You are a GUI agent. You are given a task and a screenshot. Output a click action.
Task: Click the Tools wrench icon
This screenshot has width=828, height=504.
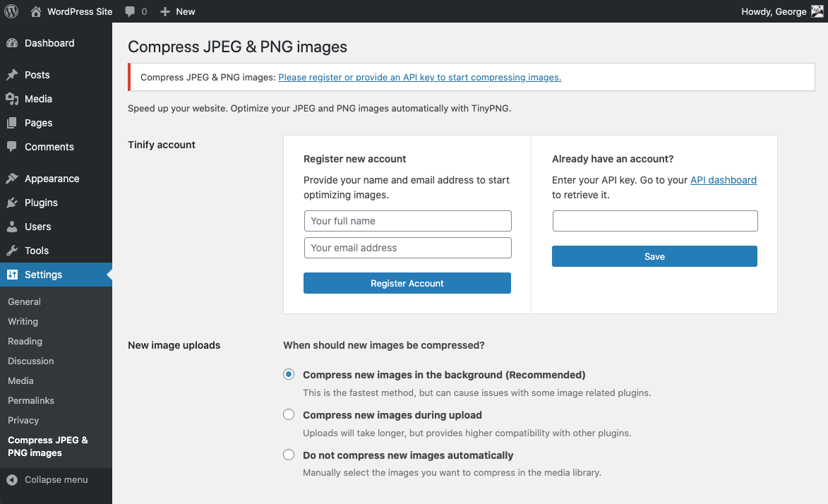click(12, 251)
